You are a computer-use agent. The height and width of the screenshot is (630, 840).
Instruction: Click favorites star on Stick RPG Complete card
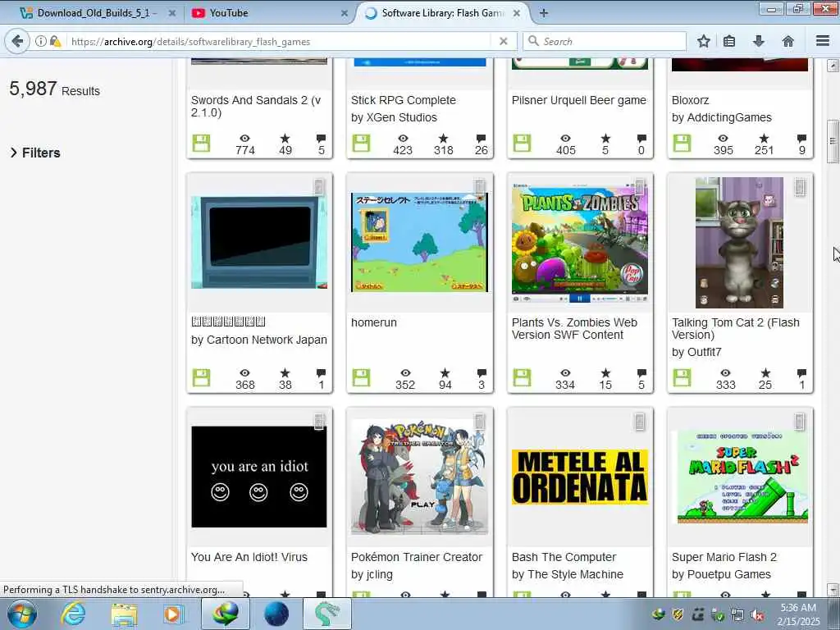tap(443, 138)
